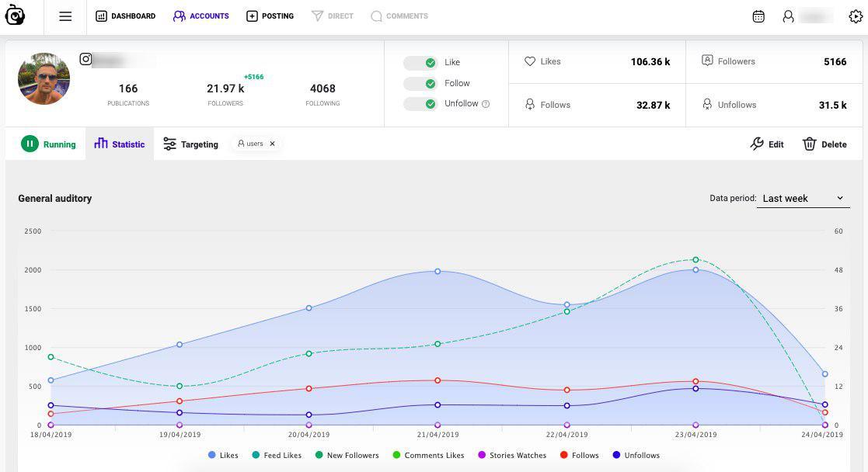Disable the Unfollow switch
Image resolution: width=868 pixels, height=472 pixels.
coord(420,104)
